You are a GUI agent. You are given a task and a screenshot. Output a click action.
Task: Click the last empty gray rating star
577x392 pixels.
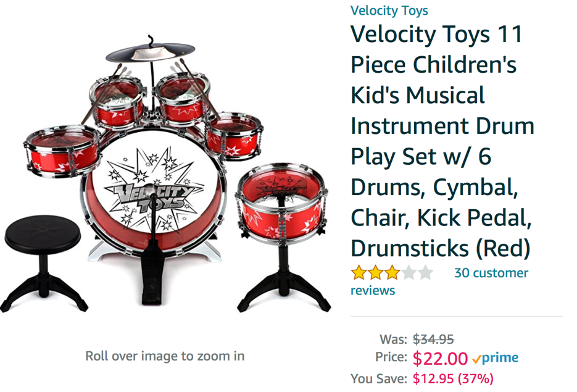425,273
